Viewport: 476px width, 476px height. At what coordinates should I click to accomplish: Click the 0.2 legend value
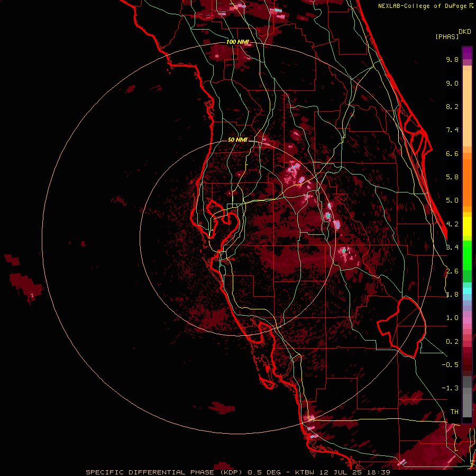[x=452, y=342]
